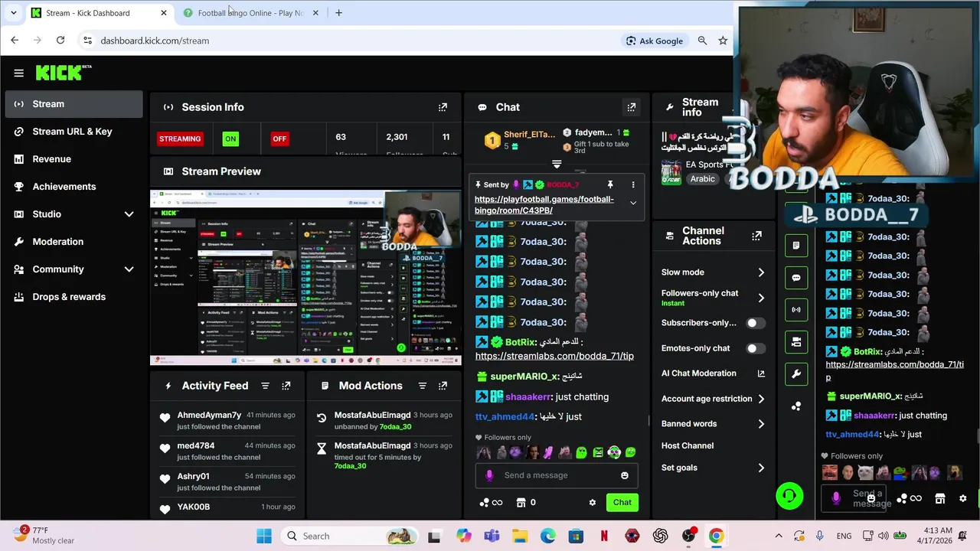Open document icon in right sidebar
Image resolution: width=980 pixels, height=551 pixels.
[796, 246]
